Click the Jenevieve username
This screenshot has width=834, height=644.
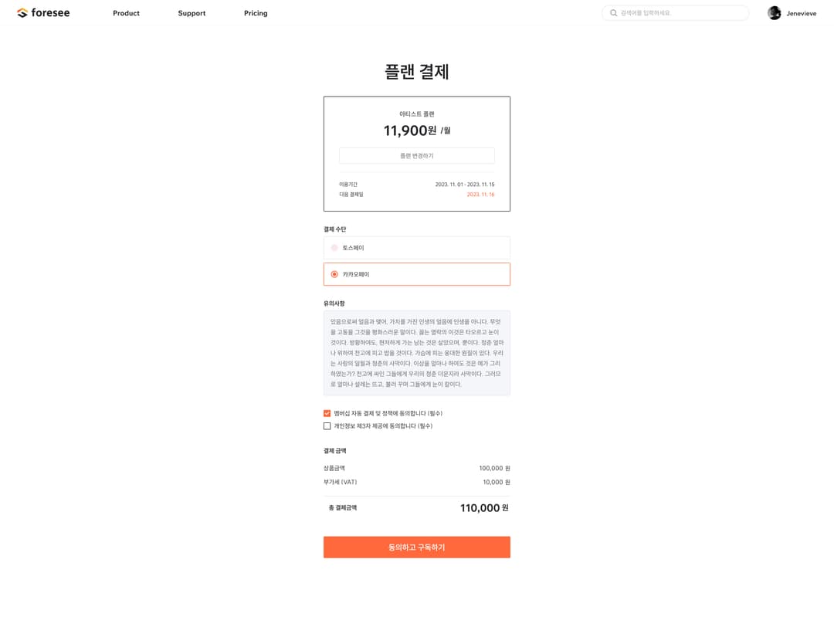click(x=801, y=13)
